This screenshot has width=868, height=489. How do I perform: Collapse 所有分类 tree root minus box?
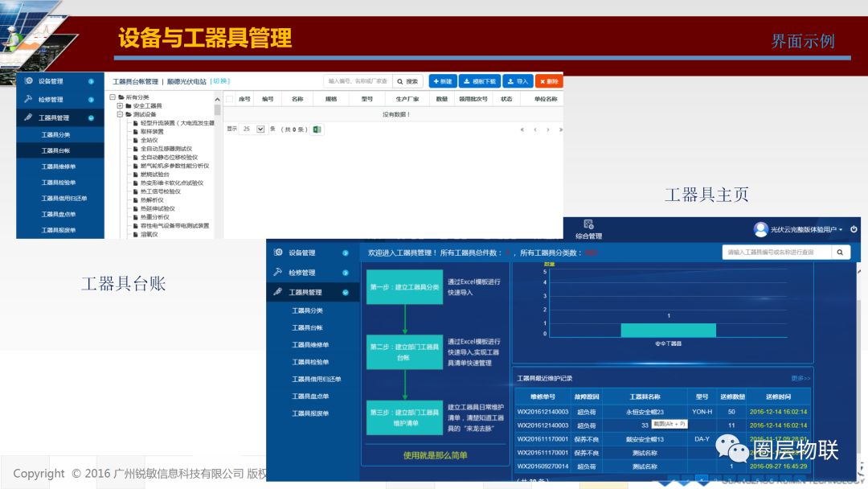pyautogui.click(x=113, y=97)
